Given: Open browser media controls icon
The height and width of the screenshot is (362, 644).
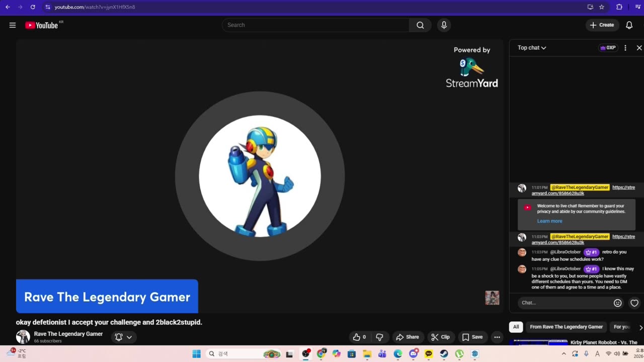Looking at the screenshot, I should 637,7.
